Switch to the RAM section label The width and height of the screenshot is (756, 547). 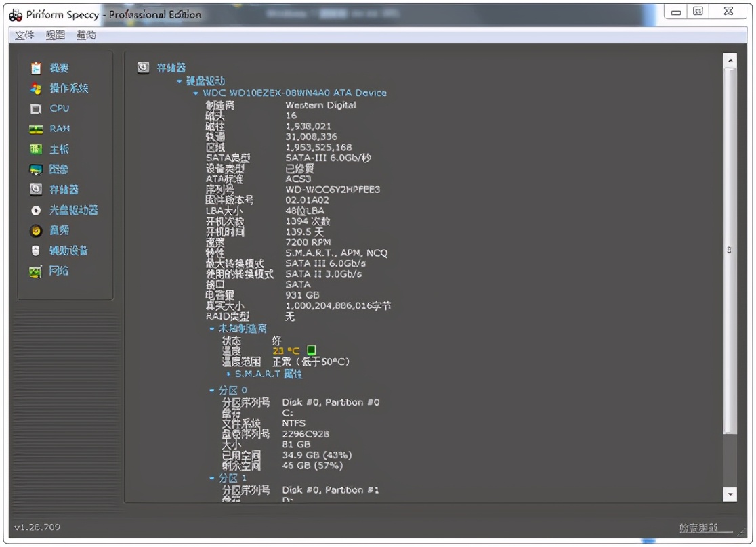60,129
